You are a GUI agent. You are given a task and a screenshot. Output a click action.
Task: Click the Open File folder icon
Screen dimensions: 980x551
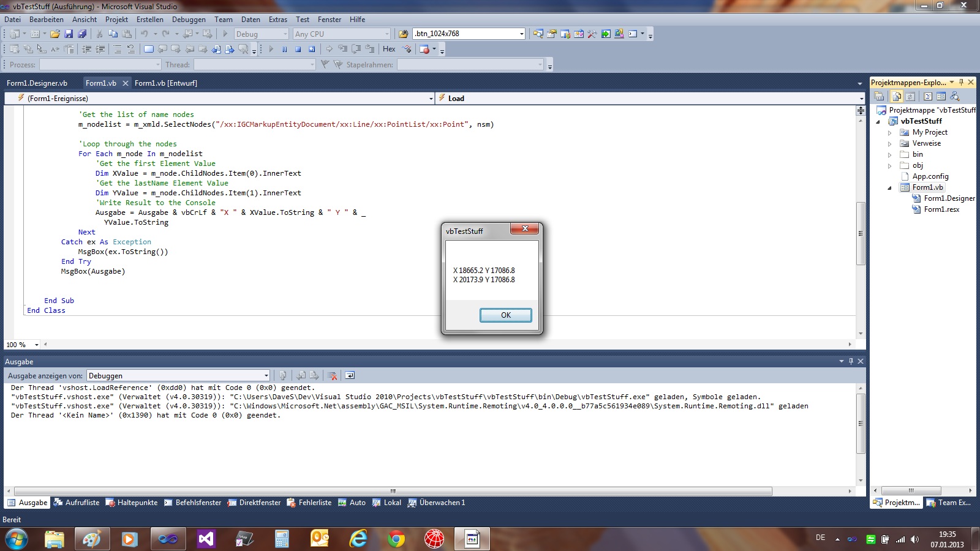pos(55,34)
